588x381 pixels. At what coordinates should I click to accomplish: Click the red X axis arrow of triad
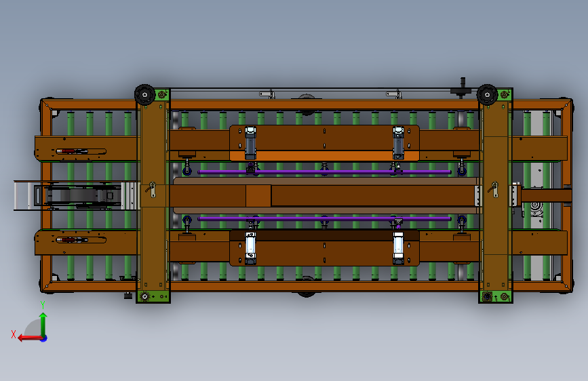[x=30, y=338]
